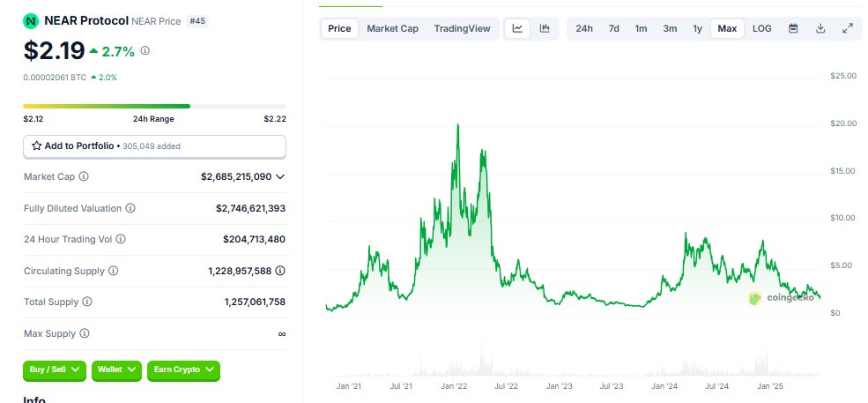The width and height of the screenshot is (868, 403).
Task: Open the Buy / Sell dropdown
Action: point(55,369)
